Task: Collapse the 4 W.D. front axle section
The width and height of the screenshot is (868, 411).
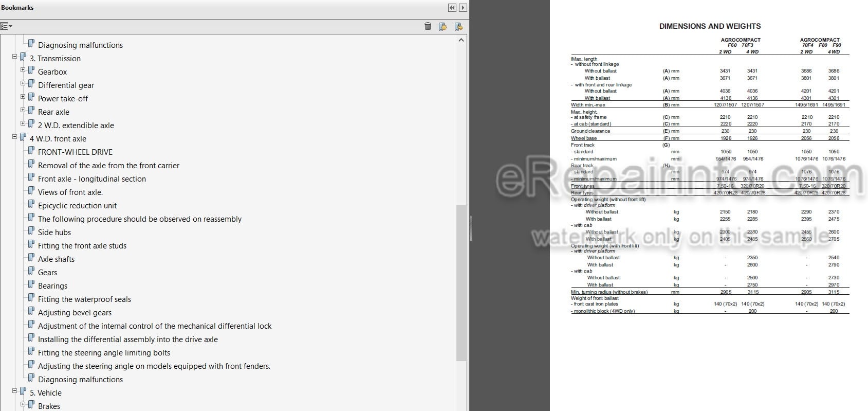Action: tap(14, 137)
